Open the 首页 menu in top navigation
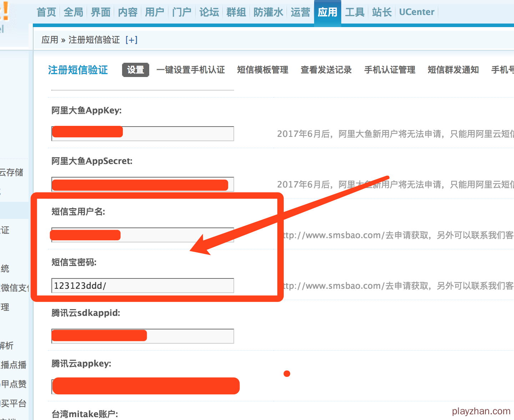 (46, 12)
